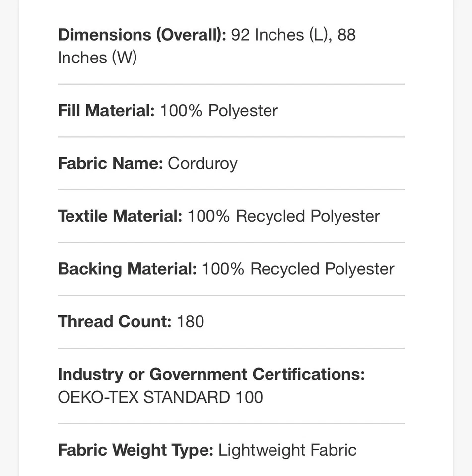Click the OEKO-TEX STANDARD 100 certification text
Viewport: 472px width, 476px height.
click(160, 398)
